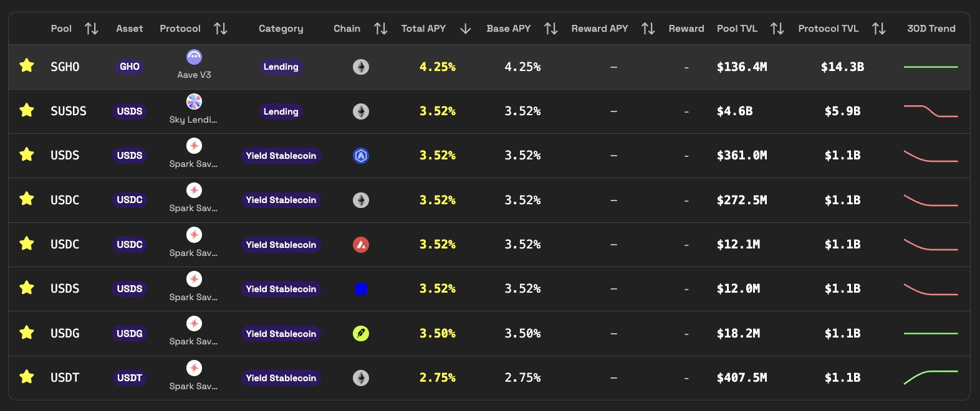Click the Arbitrum chain icon in USDS row
The width and height of the screenshot is (980, 411).
click(361, 156)
